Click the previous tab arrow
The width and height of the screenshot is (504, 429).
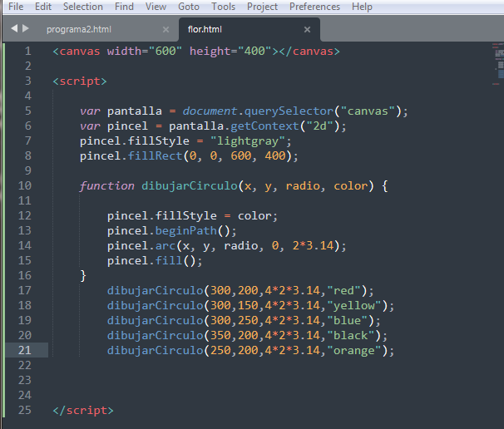pos(14,28)
